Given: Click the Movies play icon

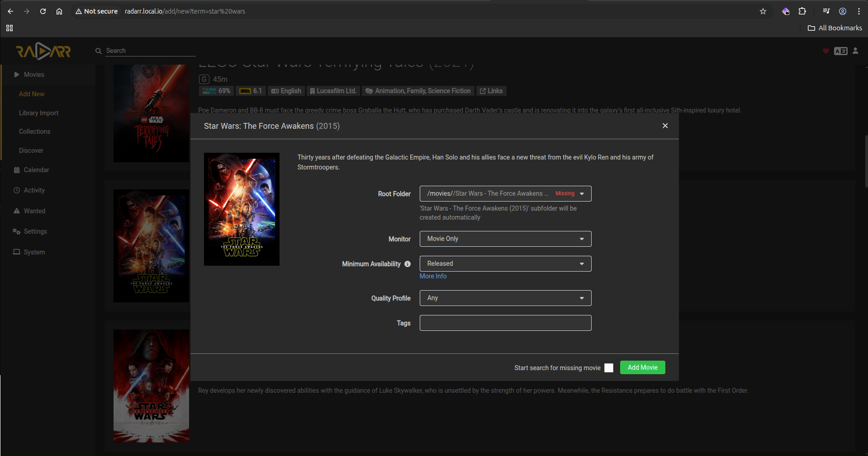Looking at the screenshot, I should click(x=17, y=75).
